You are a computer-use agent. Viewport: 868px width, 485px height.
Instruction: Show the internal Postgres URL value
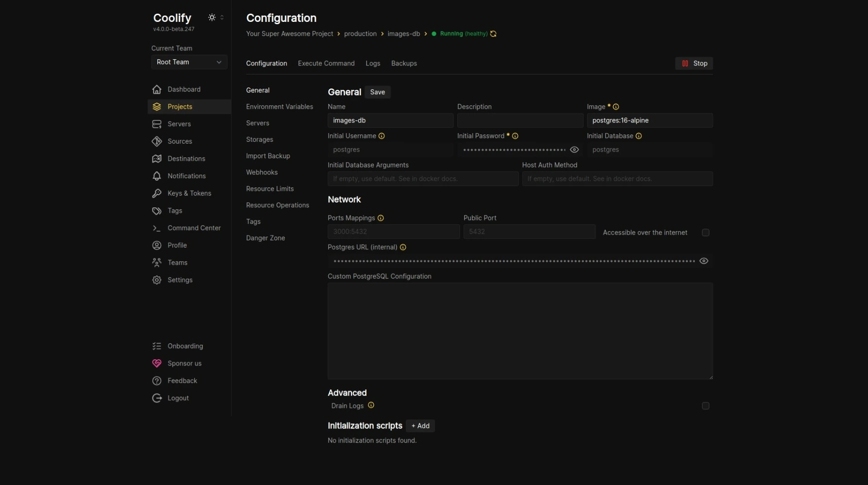point(704,261)
